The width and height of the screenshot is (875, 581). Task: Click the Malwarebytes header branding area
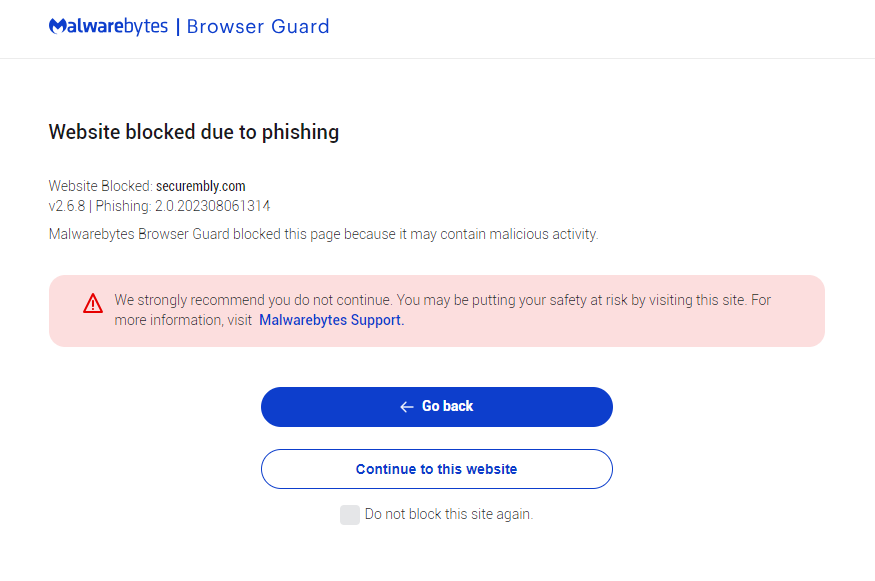point(180,26)
